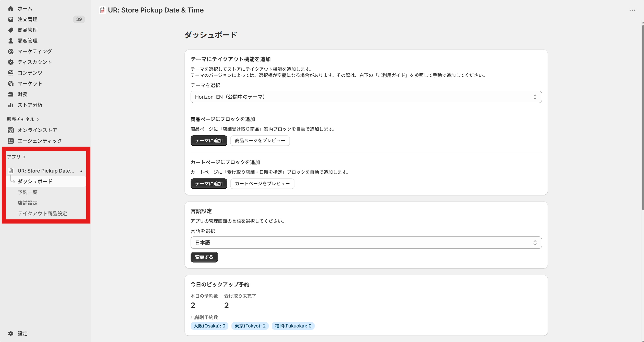
Task: Open the テーマを選択 theme dropdown
Action: click(x=366, y=97)
